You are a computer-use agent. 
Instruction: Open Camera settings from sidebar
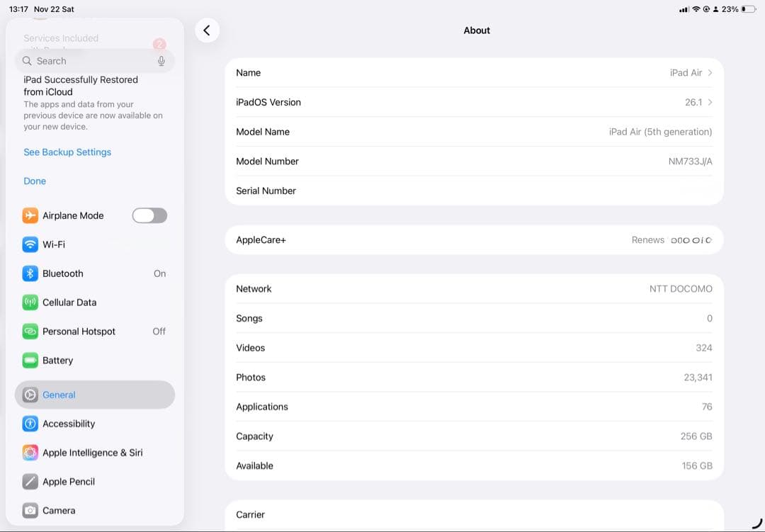pyautogui.click(x=62, y=510)
